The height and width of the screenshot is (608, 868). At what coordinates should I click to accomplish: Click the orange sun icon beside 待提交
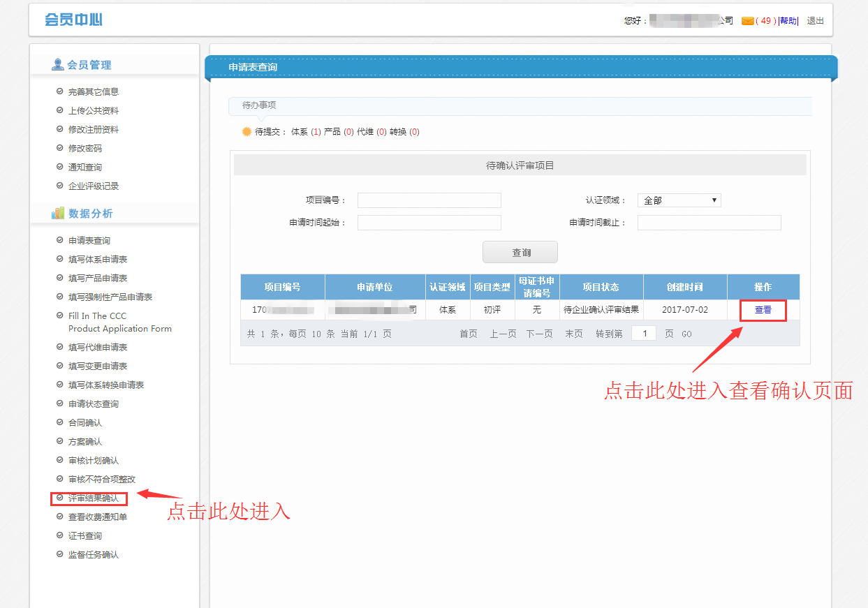coord(246,131)
